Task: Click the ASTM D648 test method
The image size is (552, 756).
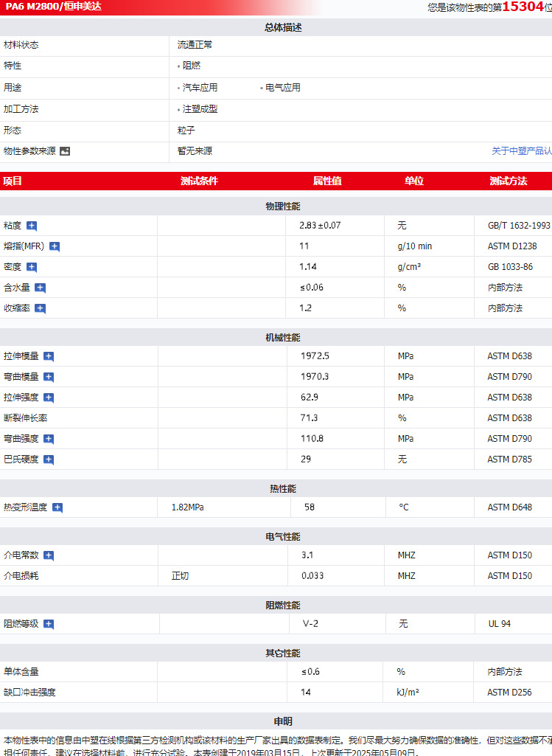Action: pos(509,507)
